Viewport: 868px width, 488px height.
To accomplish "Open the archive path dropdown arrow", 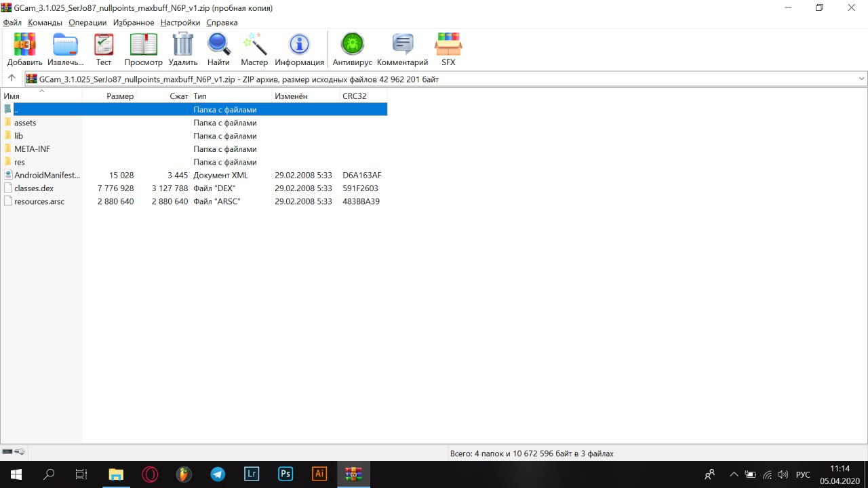I will tap(862, 79).
